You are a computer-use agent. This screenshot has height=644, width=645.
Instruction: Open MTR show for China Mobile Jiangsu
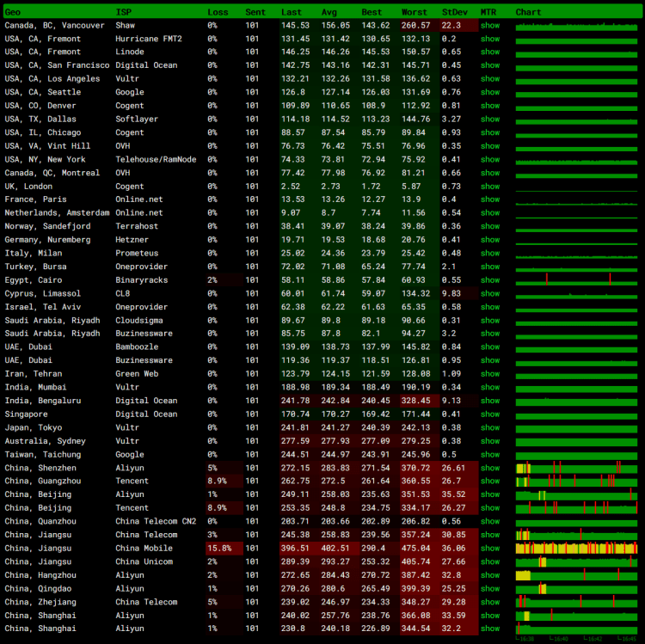489,549
